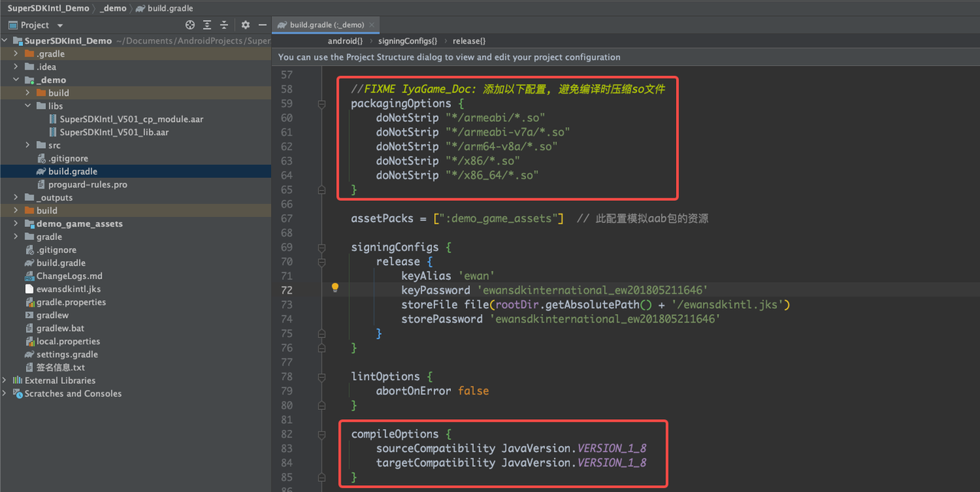This screenshot has width=980, height=492.
Task: Click the android{} breadcrumb
Action: [345, 41]
